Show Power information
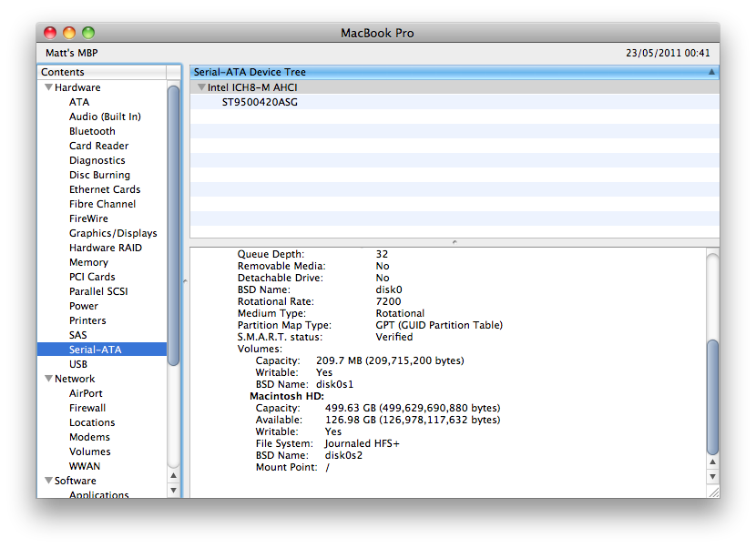The height and width of the screenshot is (548, 756). coord(84,306)
